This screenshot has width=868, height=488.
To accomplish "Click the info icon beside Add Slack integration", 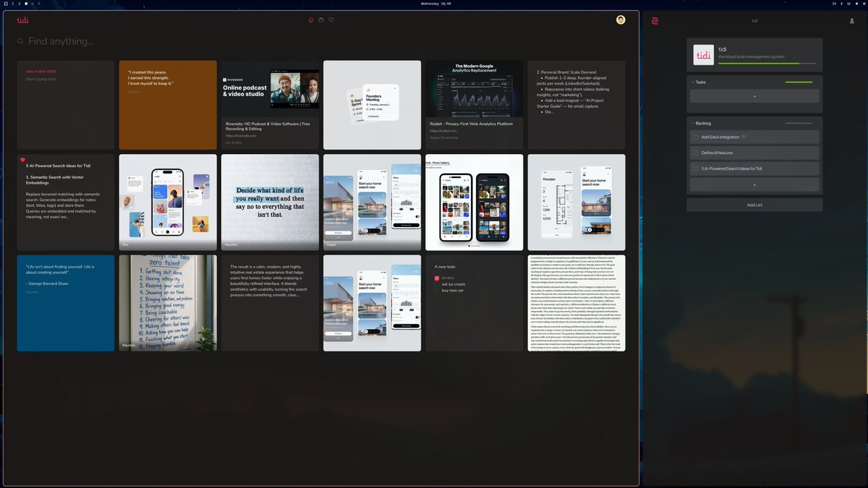I will pyautogui.click(x=744, y=137).
